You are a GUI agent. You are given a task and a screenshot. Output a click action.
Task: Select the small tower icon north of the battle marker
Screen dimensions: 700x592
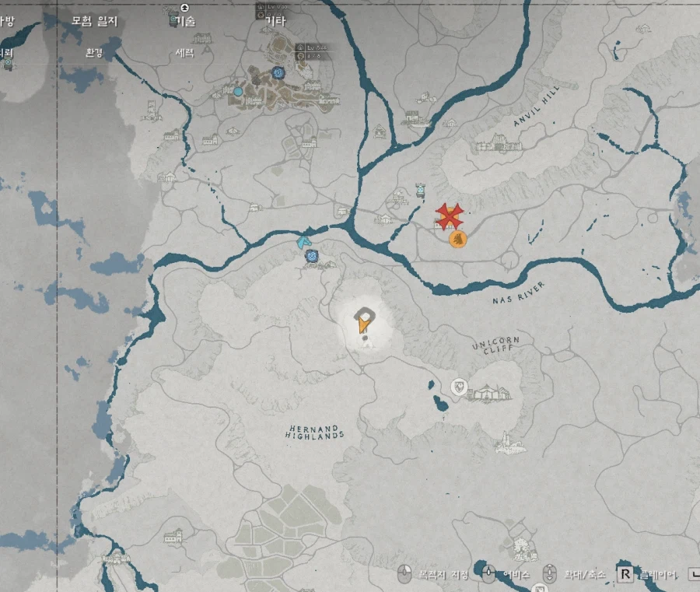420,190
